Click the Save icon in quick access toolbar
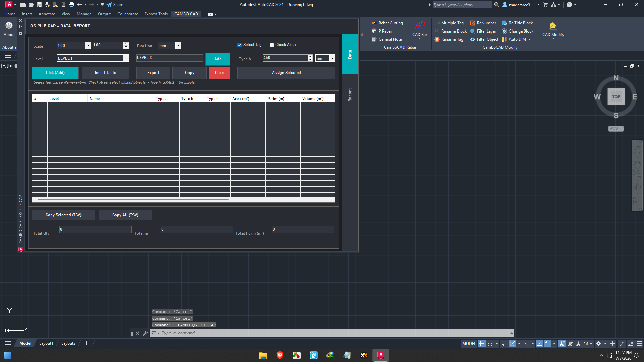644x362 pixels. tap(39, 5)
